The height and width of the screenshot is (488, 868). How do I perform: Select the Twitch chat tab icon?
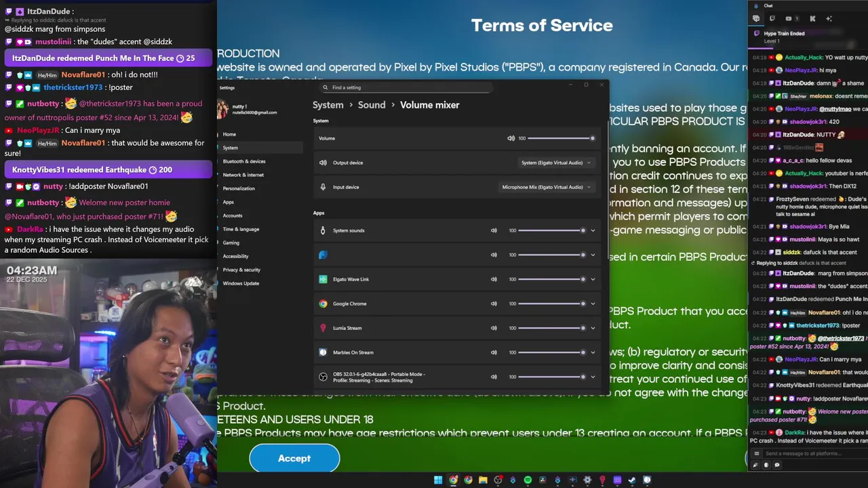(772, 18)
